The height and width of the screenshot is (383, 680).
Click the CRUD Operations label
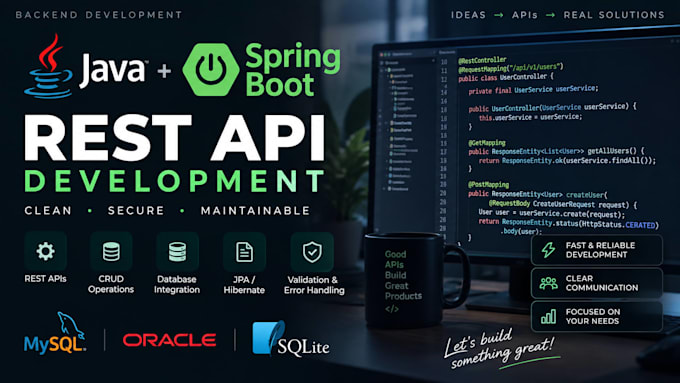tap(111, 284)
